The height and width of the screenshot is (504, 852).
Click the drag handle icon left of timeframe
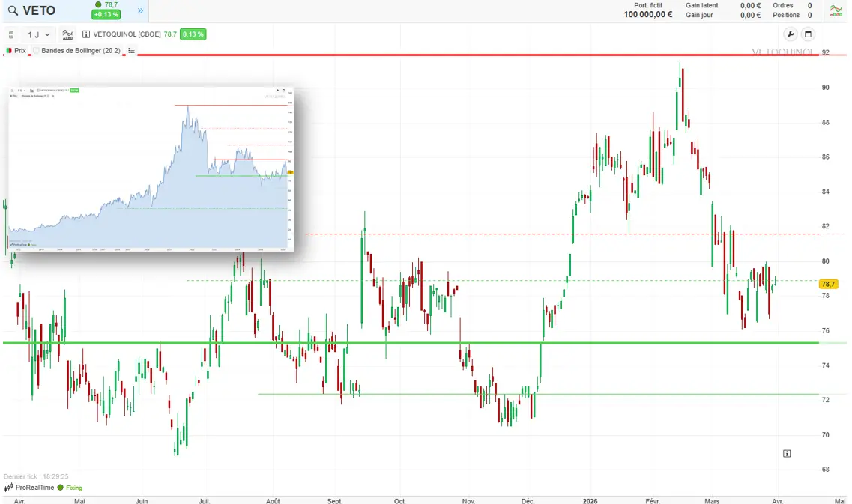11,34
